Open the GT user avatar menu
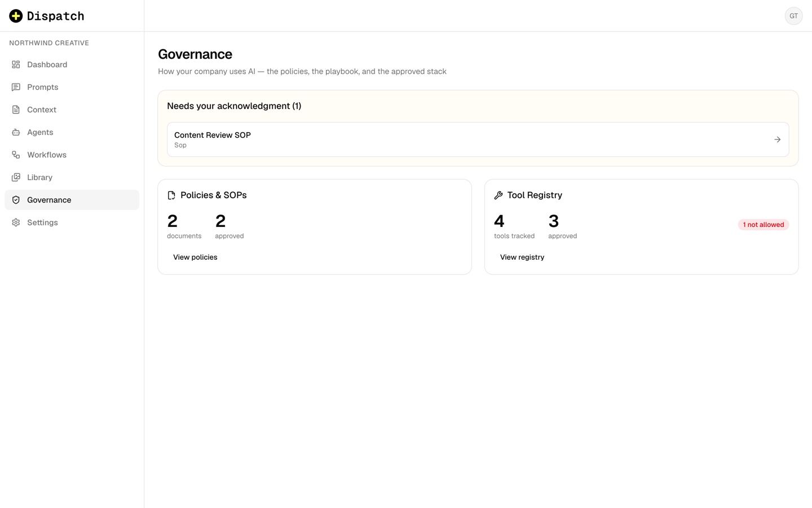The height and width of the screenshot is (508, 812). point(793,16)
